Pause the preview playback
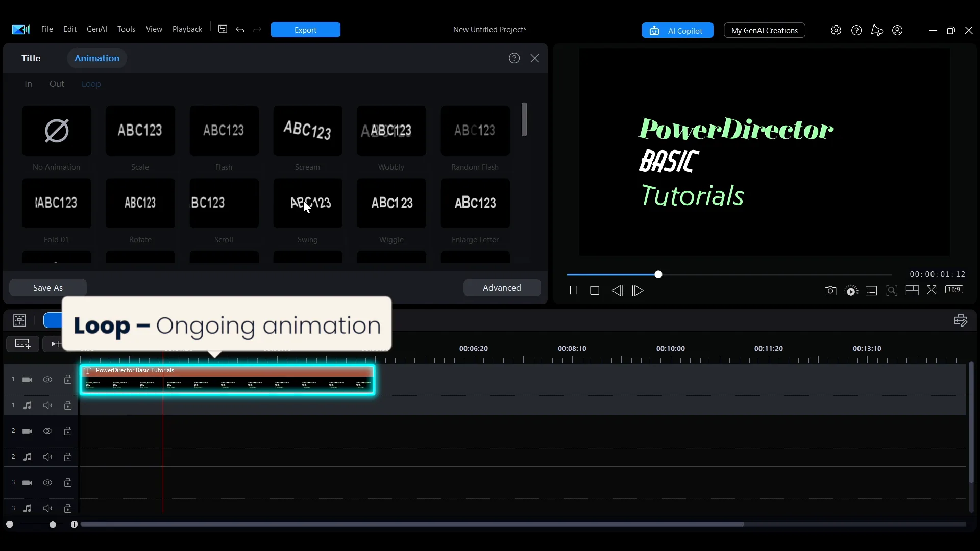Viewport: 980px width, 551px height. pos(573,290)
